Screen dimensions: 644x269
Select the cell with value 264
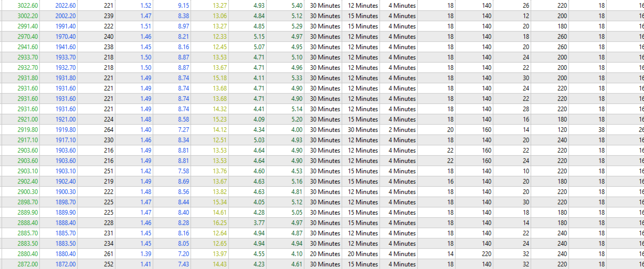109,130
